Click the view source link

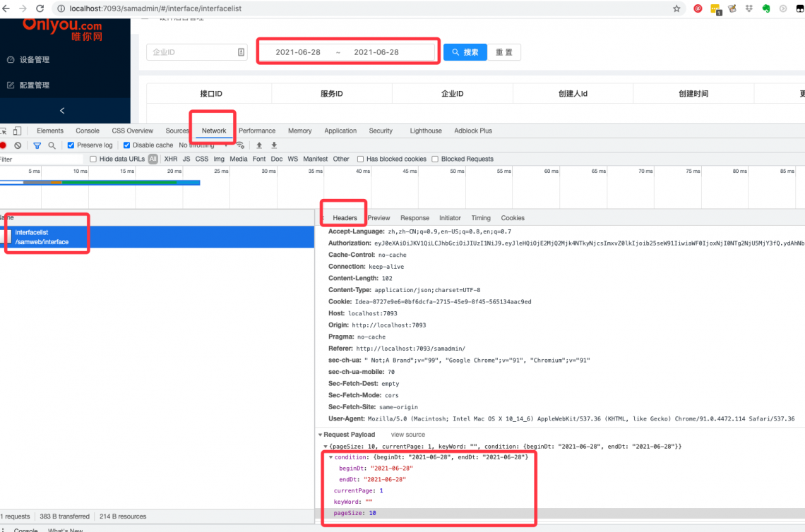point(408,435)
